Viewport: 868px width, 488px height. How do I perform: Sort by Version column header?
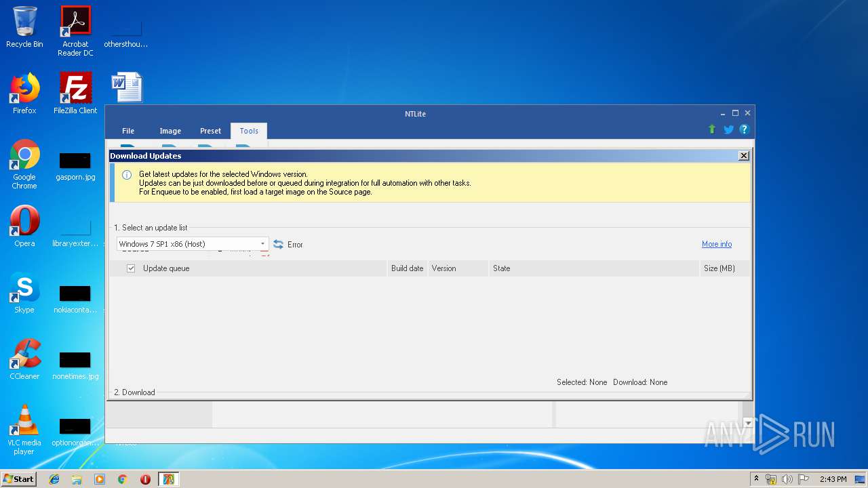click(458, 268)
